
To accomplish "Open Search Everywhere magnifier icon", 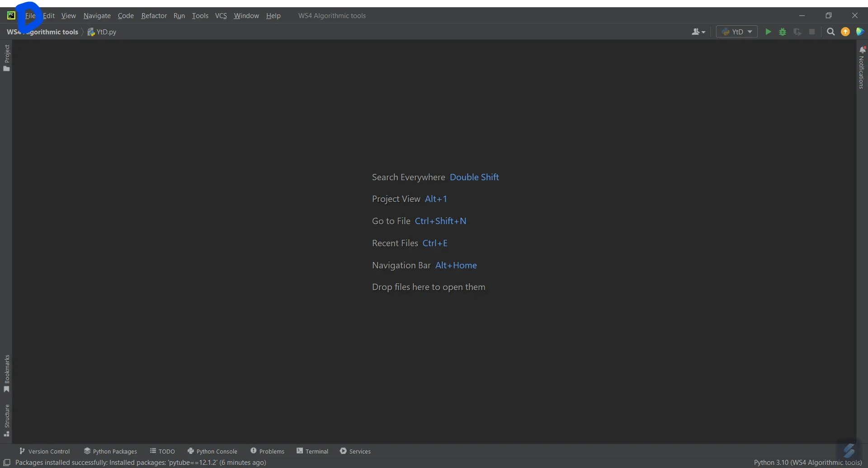I will click(831, 32).
